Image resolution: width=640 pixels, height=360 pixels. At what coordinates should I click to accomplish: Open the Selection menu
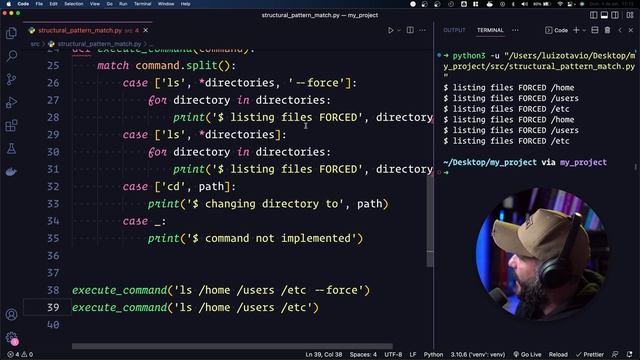(x=74, y=4)
